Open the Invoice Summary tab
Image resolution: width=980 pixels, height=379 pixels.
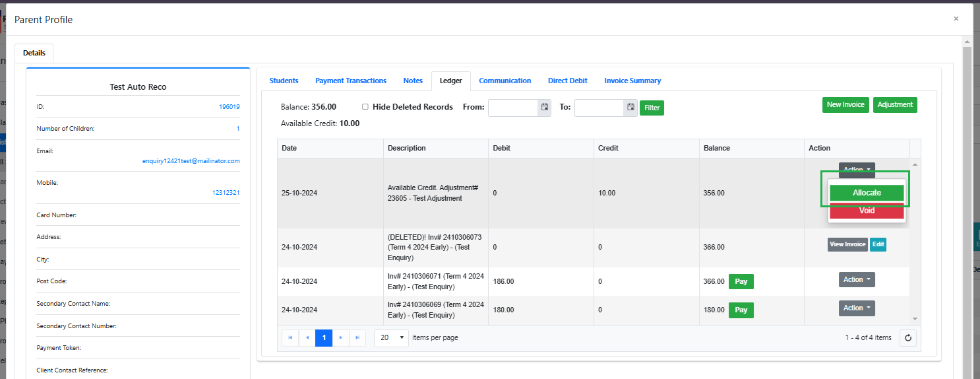(632, 81)
